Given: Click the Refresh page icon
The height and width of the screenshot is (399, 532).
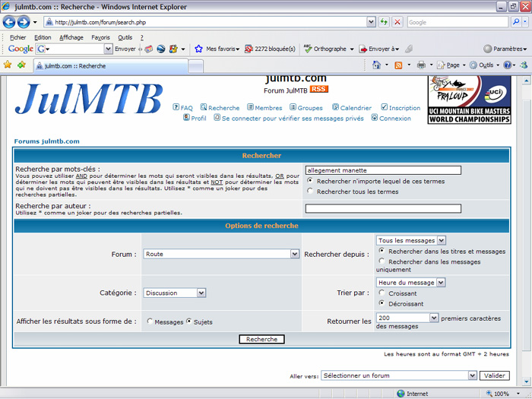Looking at the screenshot, I should (384, 22).
